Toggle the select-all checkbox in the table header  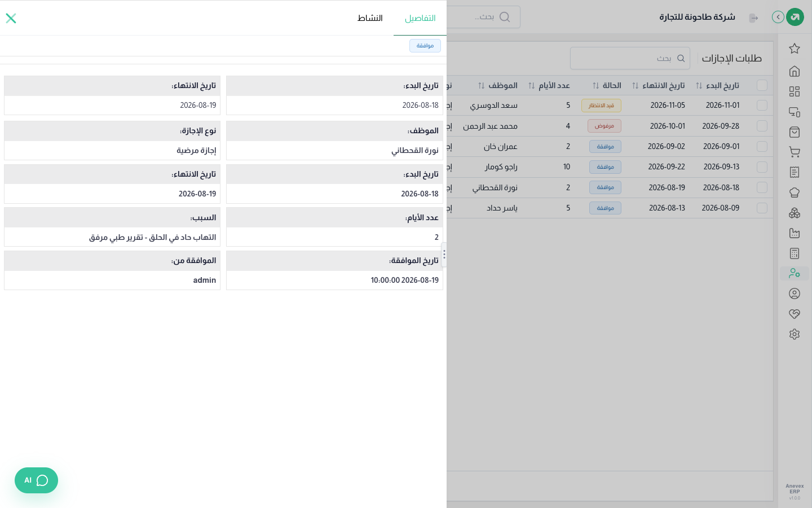(x=762, y=85)
